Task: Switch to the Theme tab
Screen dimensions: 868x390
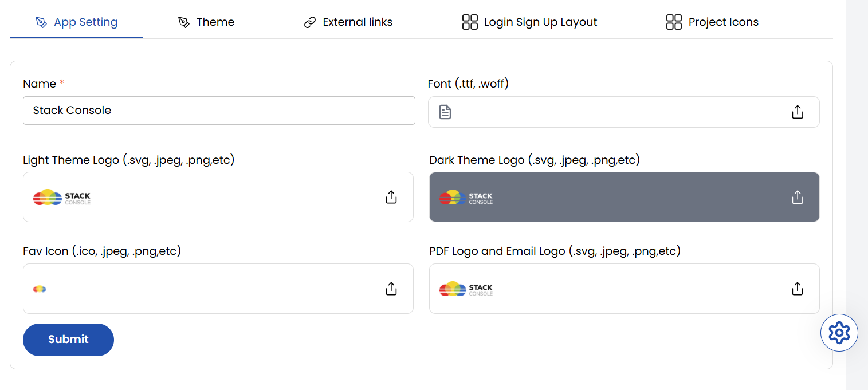Action: [x=215, y=22]
